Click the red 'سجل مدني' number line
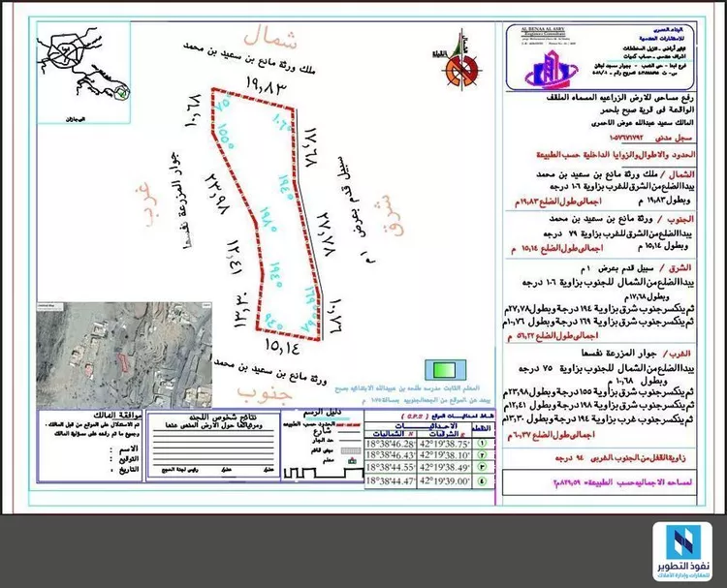The height and width of the screenshot is (588, 727). pos(652,139)
